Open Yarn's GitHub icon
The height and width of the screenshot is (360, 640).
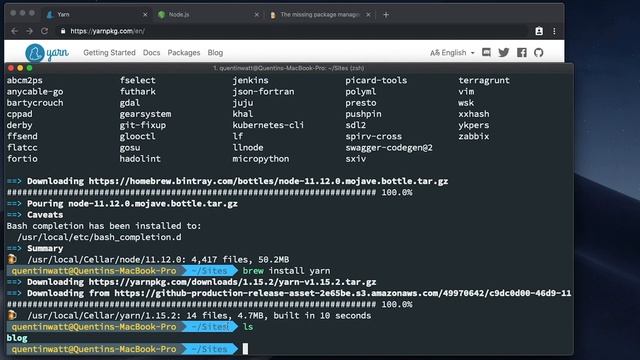539,52
